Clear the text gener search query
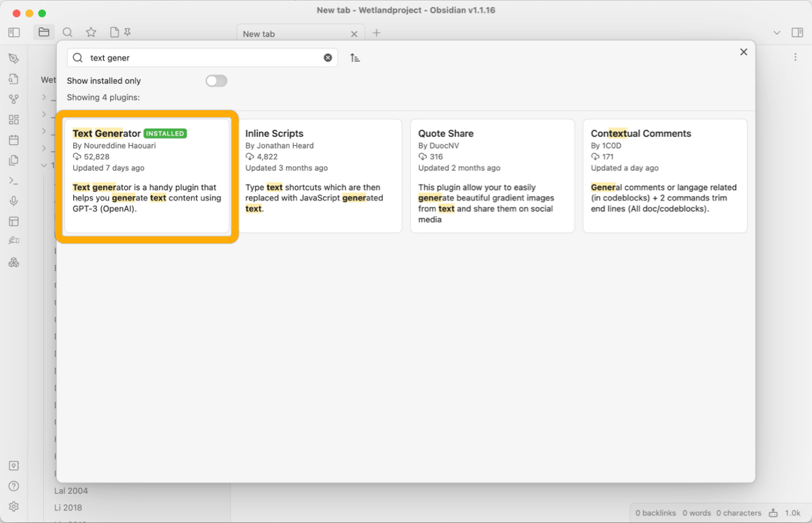The image size is (812, 523). [x=328, y=57]
